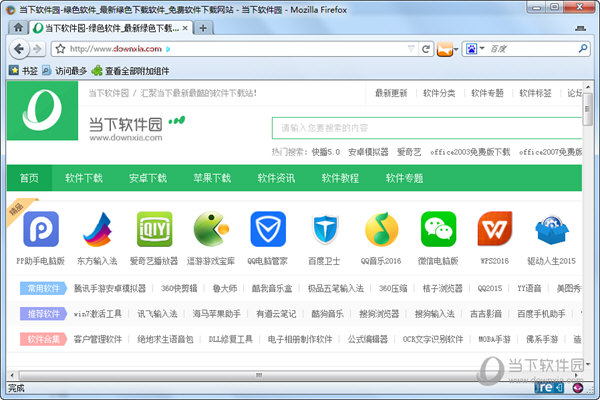This screenshot has width=600, height=400.
Task: Click the Firefox home tab icon
Action: [x=18, y=28]
